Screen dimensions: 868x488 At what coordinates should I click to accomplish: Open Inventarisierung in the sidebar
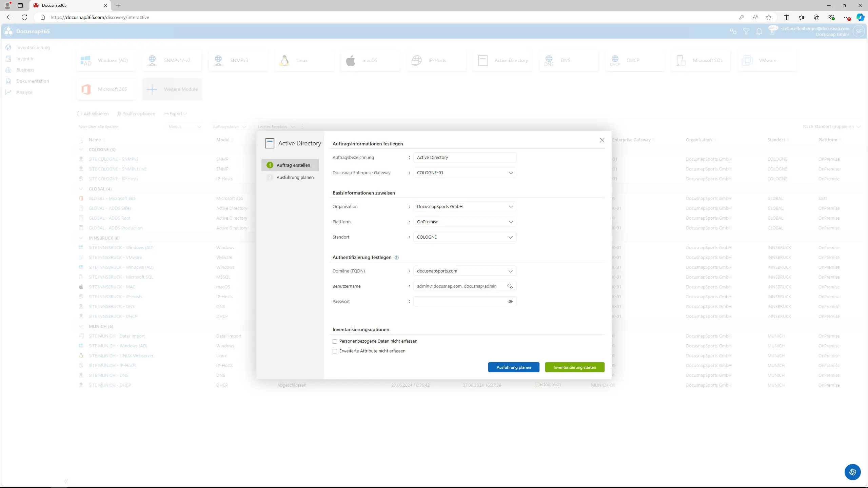pyautogui.click(x=33, y=48)
